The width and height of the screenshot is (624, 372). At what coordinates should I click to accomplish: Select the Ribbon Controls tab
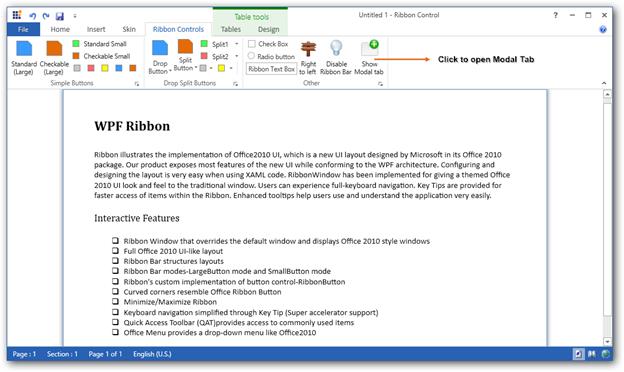coord(178,29)
